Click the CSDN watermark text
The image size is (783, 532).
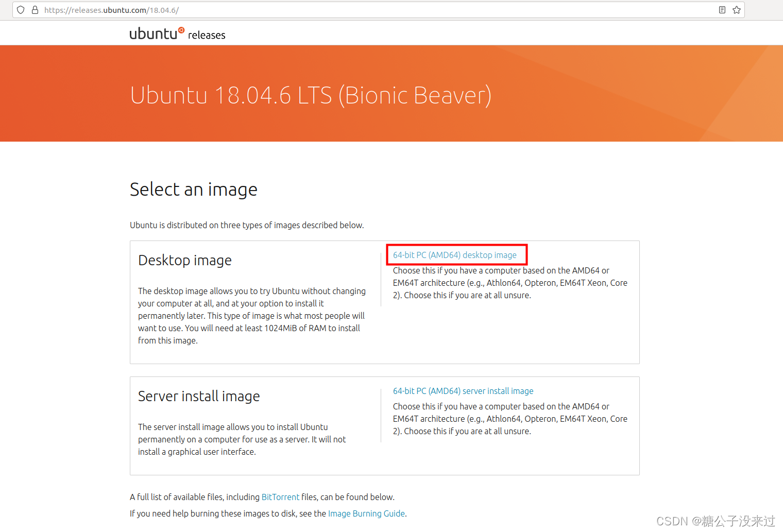click(x=715, y=521)
